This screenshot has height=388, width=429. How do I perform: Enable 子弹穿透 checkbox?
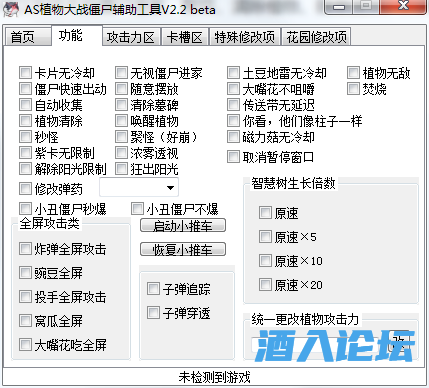(x=153, y=313)
